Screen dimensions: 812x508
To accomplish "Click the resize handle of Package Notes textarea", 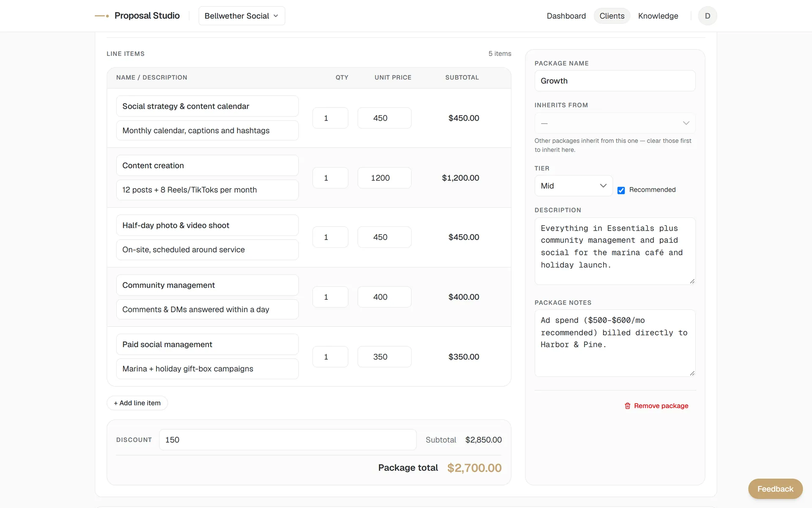I will tap(692, 373).
